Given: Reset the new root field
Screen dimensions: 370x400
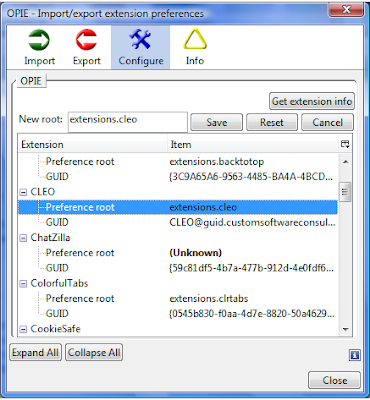Looking at the screenshot, I should pyautogui.click(x=272, y=122).
